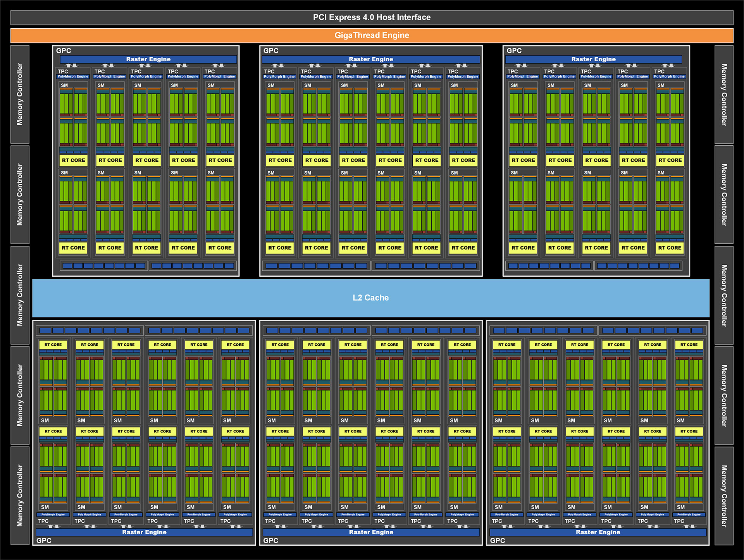Screen dimensions: 744x560
Task: Click Raster Engine in bottom-middle GPC
Action: [x=371, y=532]
